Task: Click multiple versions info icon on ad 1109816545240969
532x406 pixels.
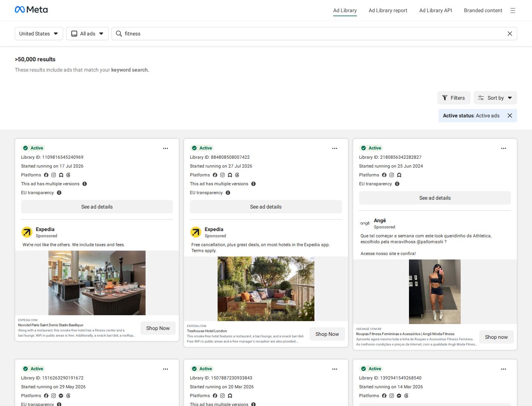Action: (85, 184)
